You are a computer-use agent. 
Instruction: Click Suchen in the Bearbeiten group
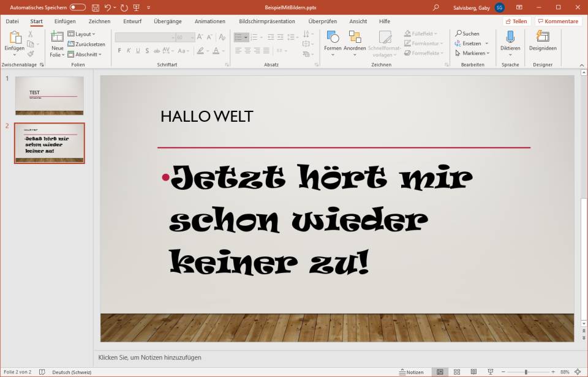click(467, 34)
